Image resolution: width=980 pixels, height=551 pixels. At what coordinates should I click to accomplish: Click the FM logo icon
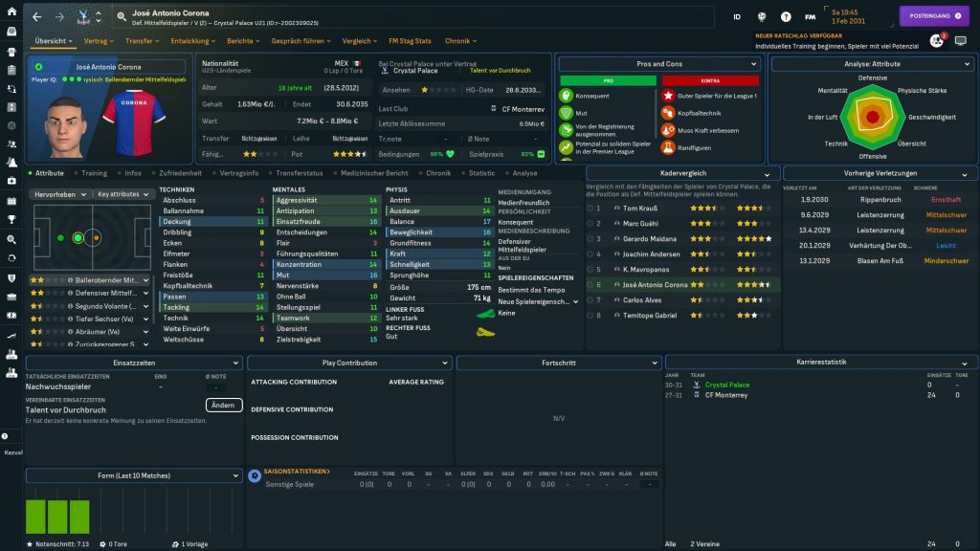[x=811, y=16]
